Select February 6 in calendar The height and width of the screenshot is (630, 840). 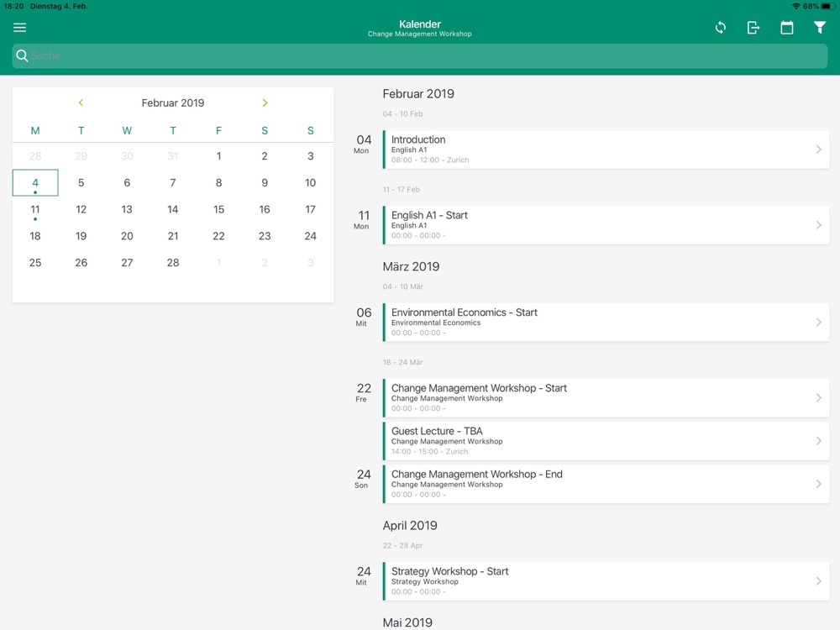coord(127,182)
